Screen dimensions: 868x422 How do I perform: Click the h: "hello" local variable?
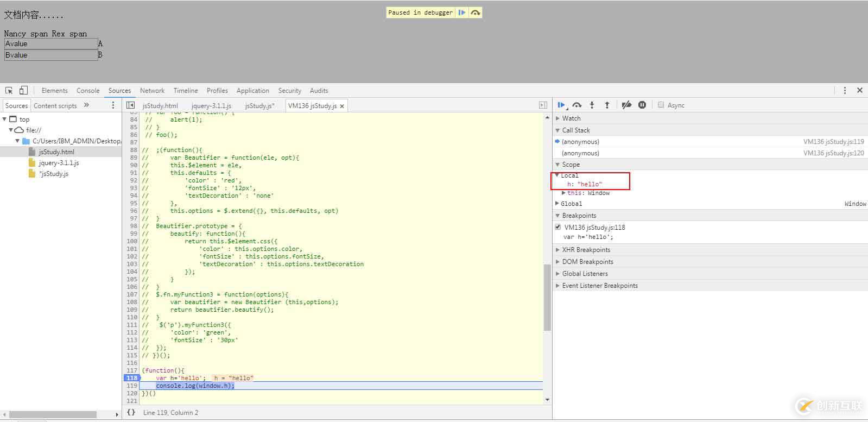point(585,184)
